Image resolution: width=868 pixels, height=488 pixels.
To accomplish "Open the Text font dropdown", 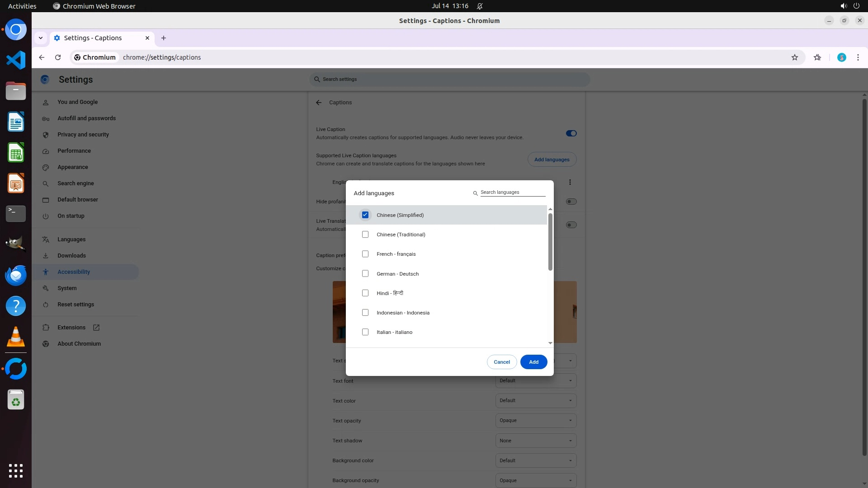I will (536, 381).
